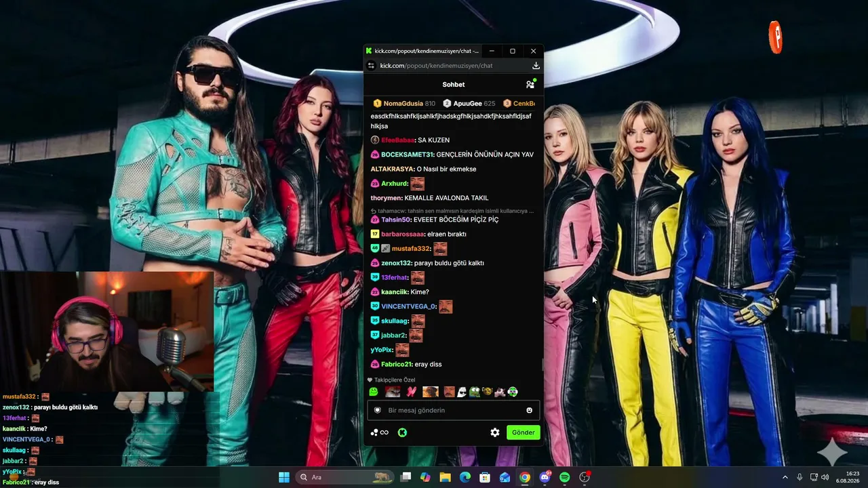Image resolution: width=868 pixels, height=488 pixels.
Task: Click username Arxhurd in chat
Action: point(394,184)
